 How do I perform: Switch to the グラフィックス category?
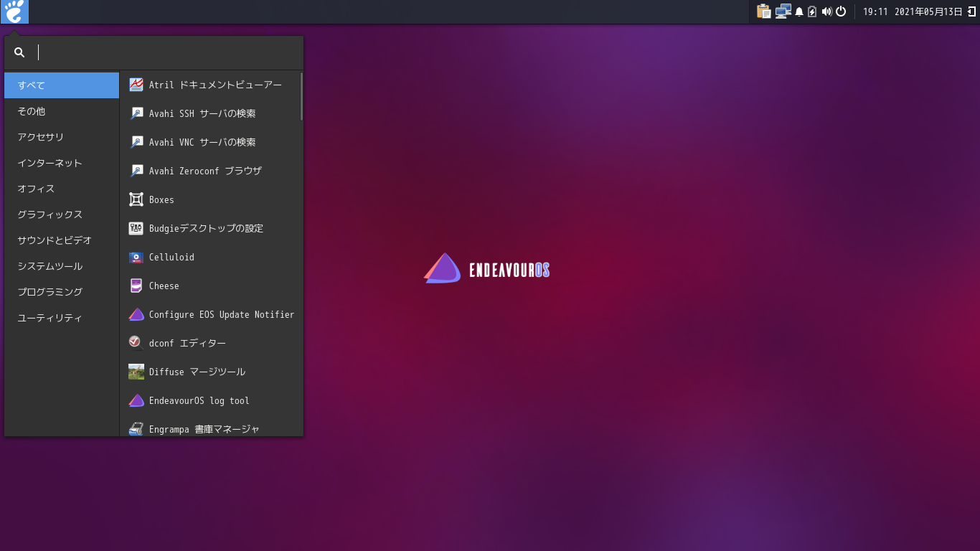click(62, 215)
